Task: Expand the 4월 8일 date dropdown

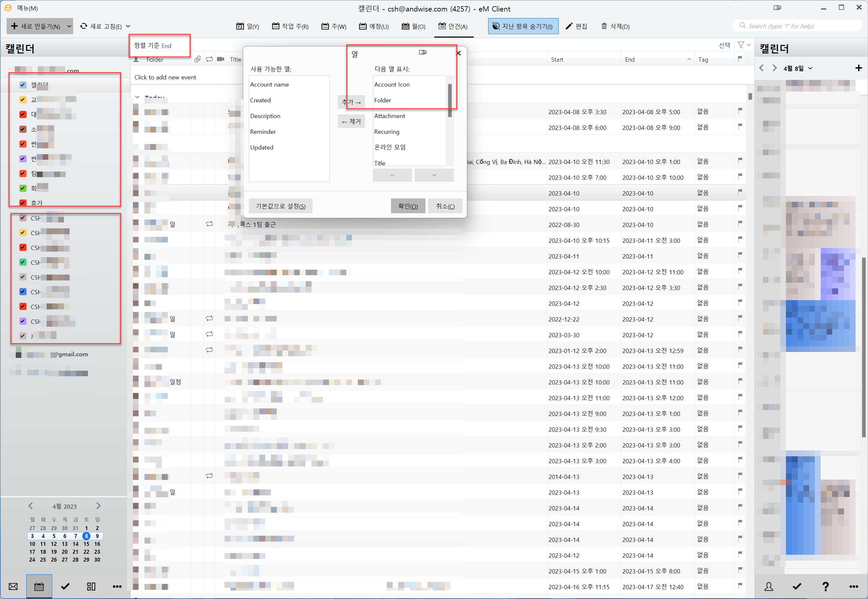Action: tap(810, 68)
